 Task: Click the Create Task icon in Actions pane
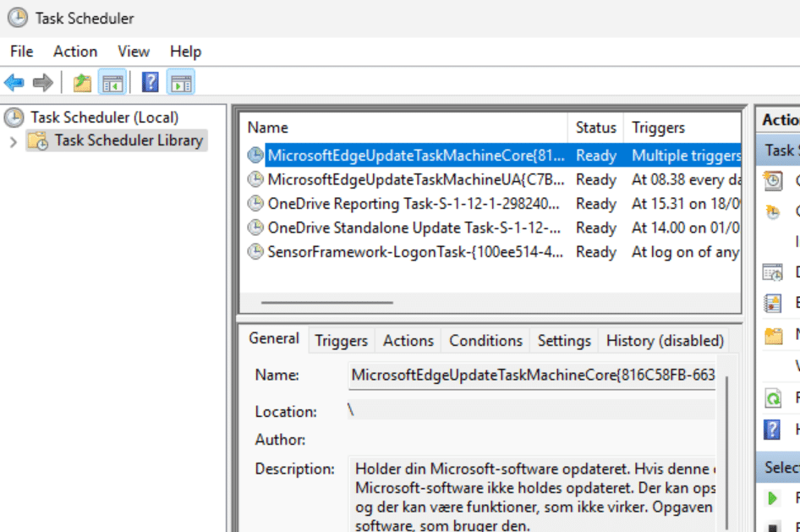coord(773,211)
